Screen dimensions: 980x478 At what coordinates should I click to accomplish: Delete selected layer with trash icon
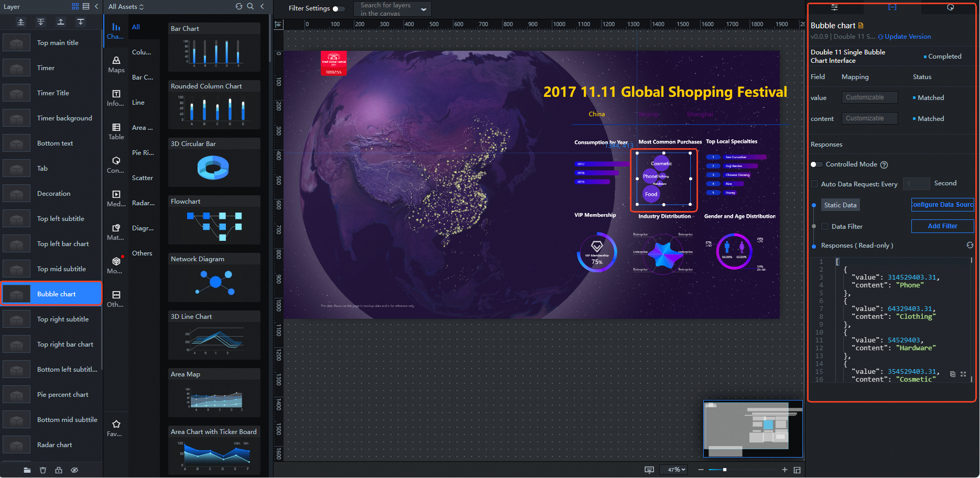[x=43, y=470]
